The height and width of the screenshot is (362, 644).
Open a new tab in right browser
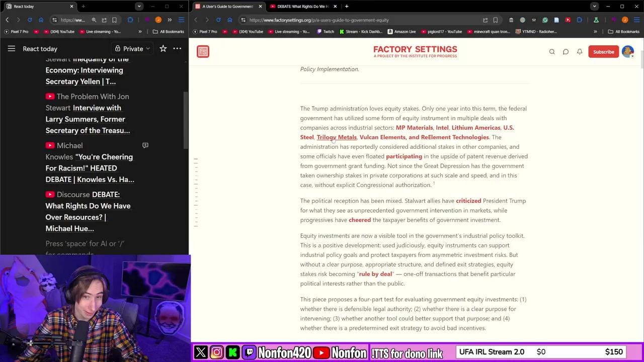click(x=347, y=7)
